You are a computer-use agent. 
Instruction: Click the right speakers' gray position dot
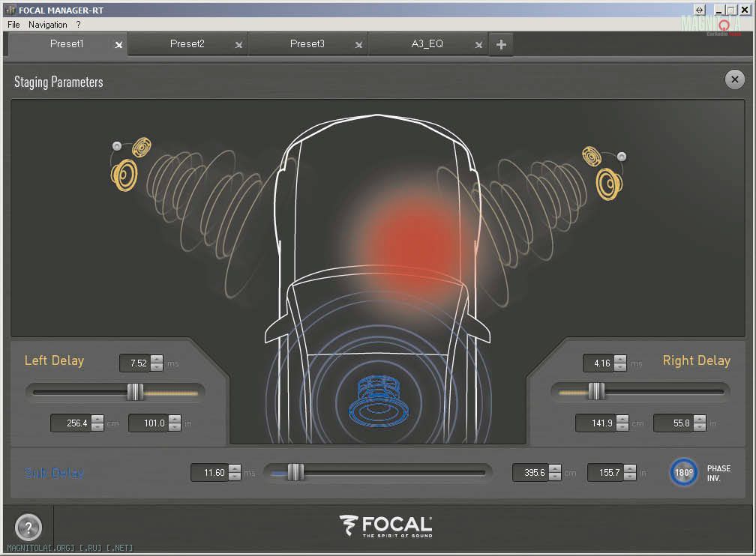tap(622, 156)
